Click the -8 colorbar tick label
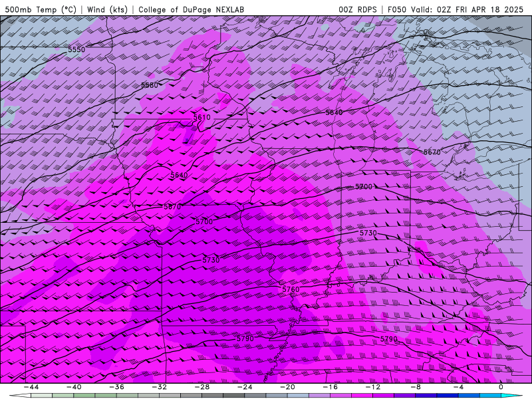Viewport: 532px width, 399px height. point(416,387)
